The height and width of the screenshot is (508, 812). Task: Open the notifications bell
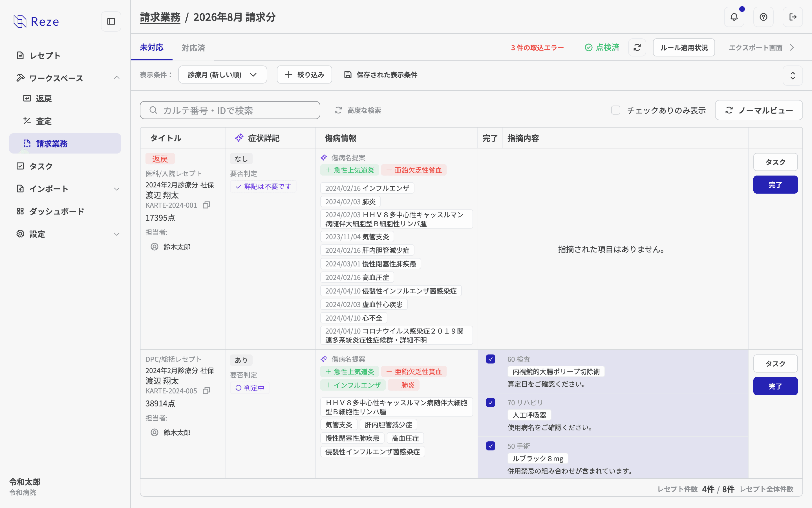click(x=734, y=17)
